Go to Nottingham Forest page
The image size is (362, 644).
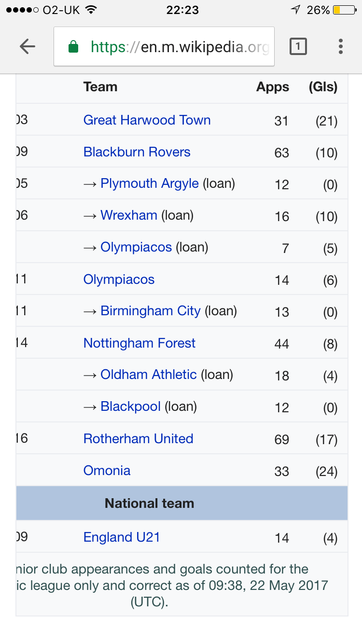[139, 343]
